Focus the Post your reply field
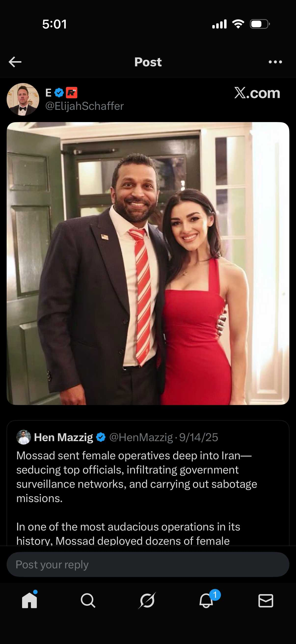 click(x=148, y=565)
